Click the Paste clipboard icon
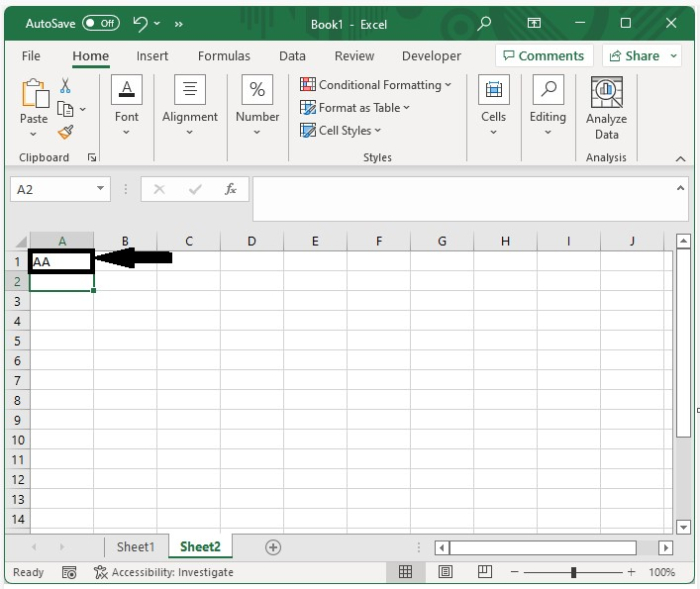The image size is (700, 589). click(x=35, y=93)
